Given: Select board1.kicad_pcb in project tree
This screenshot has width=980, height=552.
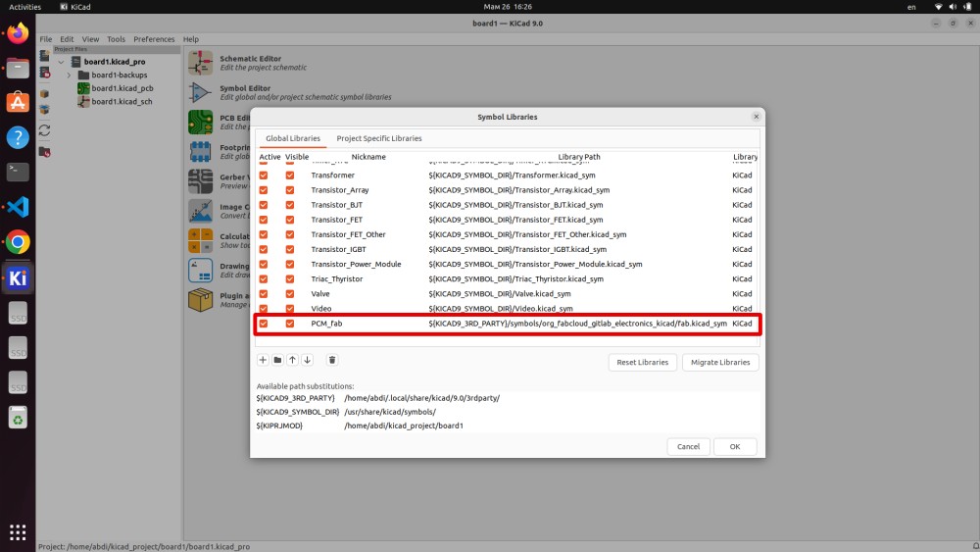Looking at the screenshot, I should [122, 88].
